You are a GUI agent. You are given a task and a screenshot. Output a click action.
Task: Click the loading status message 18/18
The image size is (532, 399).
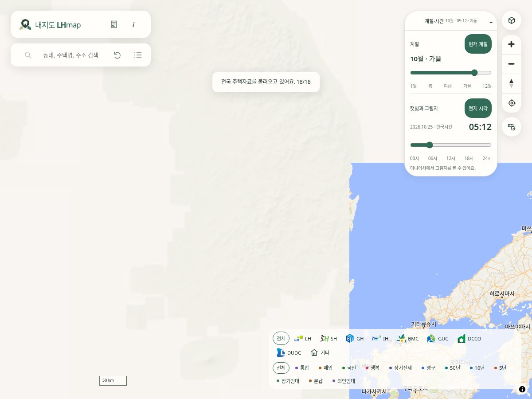[266, 82]
